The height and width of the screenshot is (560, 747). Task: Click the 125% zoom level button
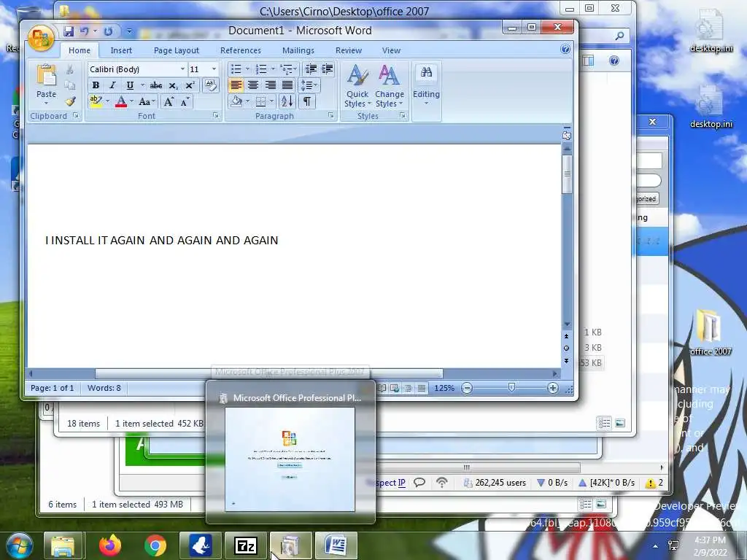[x=444, y=388]
